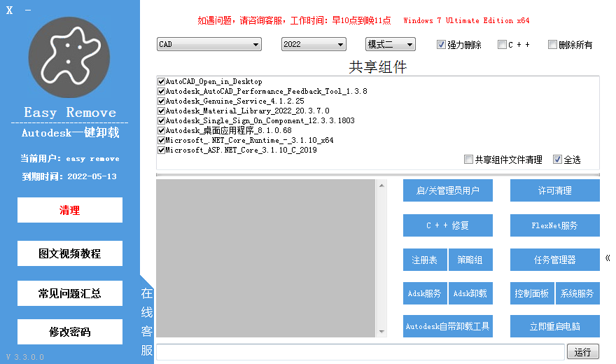Uncheck AutoCAD_Open_in_Desktop item

click(161, 82)
